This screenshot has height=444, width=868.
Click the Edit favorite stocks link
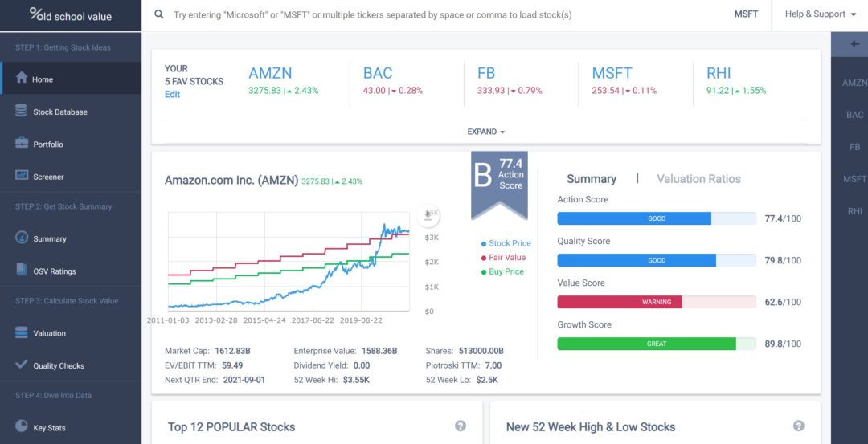click(172, 95)
